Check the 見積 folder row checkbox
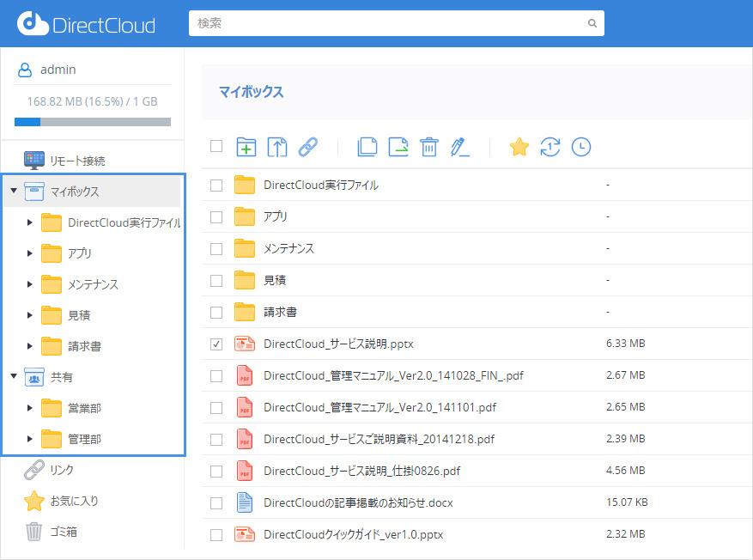 216,281
